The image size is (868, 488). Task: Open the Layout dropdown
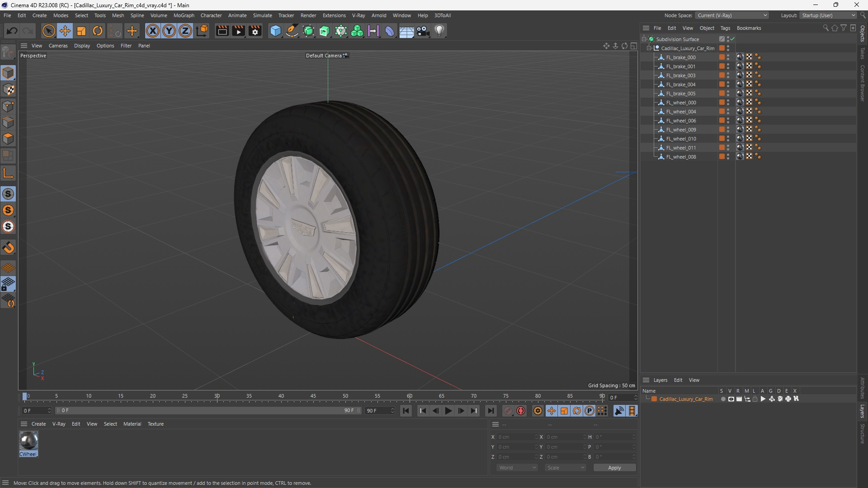click(828, 15)
